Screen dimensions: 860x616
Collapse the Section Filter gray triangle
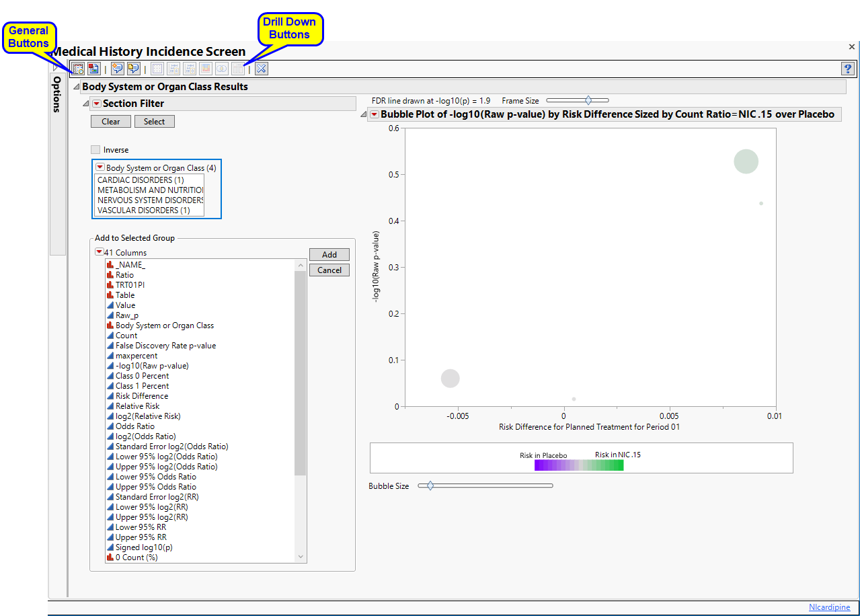(85, 104)
